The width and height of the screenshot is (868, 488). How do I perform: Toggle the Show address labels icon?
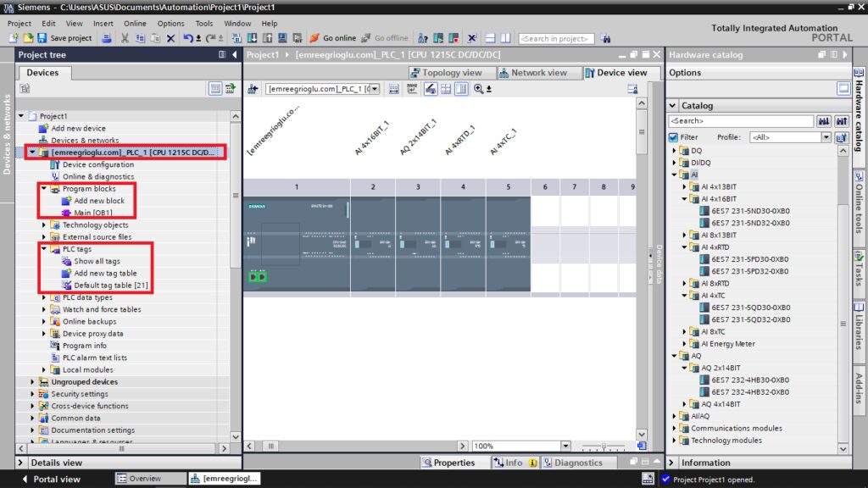(x=430, y=88)
